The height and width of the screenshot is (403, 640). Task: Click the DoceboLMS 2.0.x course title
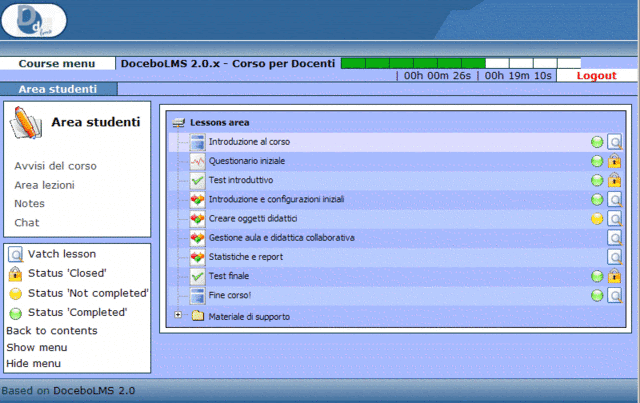pos(228,64)
